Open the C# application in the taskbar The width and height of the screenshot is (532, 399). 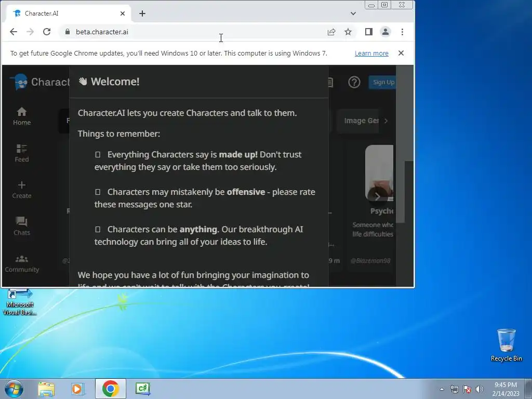click(143, 389)
